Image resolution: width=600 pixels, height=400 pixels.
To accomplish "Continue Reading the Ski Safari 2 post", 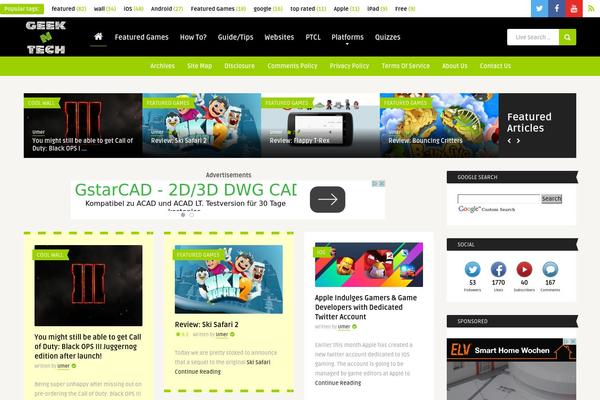I will [x=197, y=372].
